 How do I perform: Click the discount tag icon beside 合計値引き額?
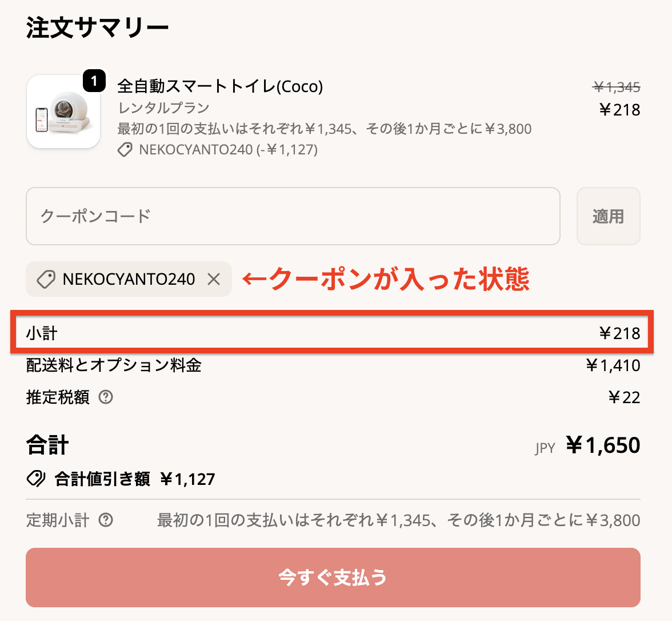click(37, 479)
